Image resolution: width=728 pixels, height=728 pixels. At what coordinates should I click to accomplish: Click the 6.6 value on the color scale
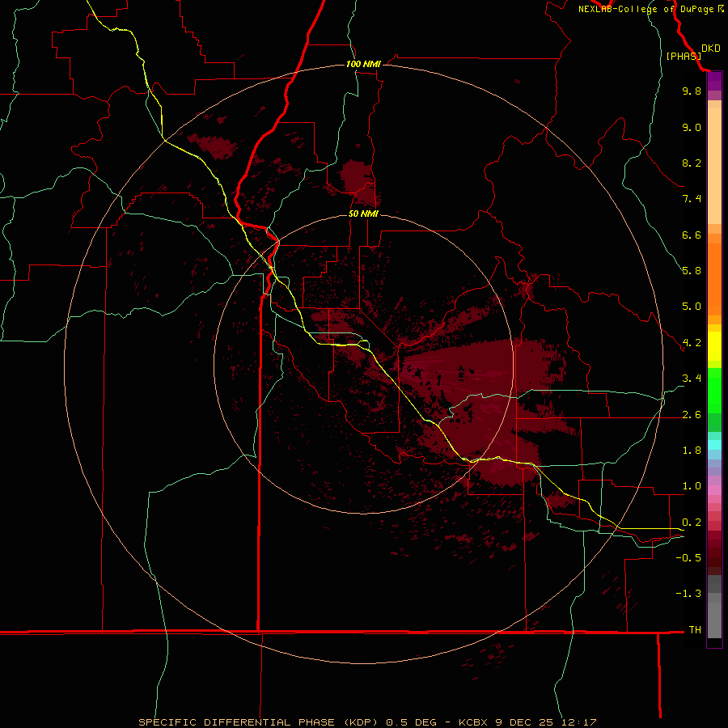click(692, 235)
